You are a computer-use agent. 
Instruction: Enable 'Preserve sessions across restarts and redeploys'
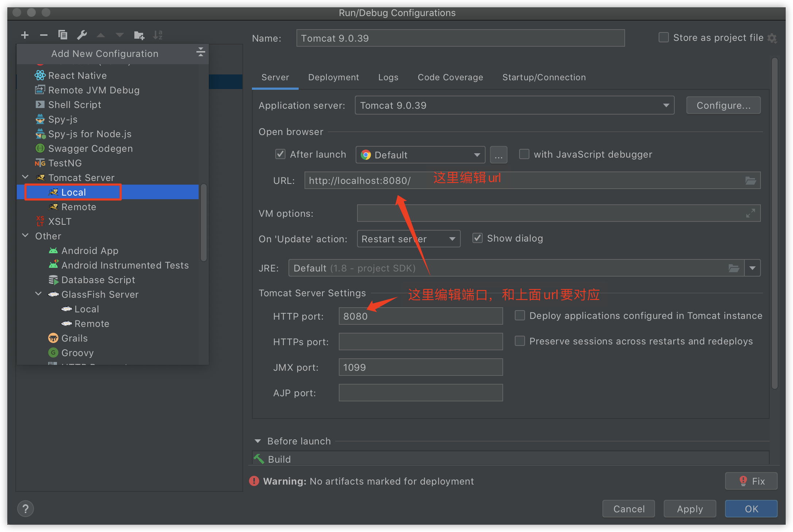point(520,341)
